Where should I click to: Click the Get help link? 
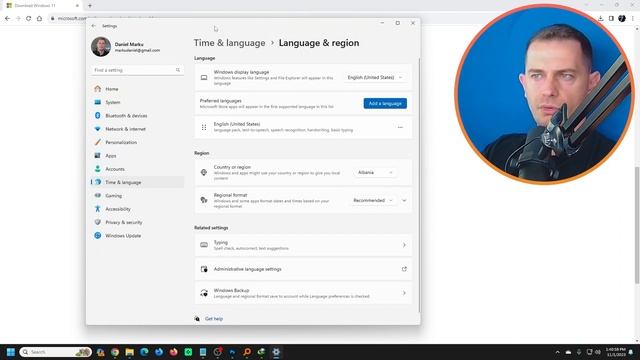[x=214, y=319]
